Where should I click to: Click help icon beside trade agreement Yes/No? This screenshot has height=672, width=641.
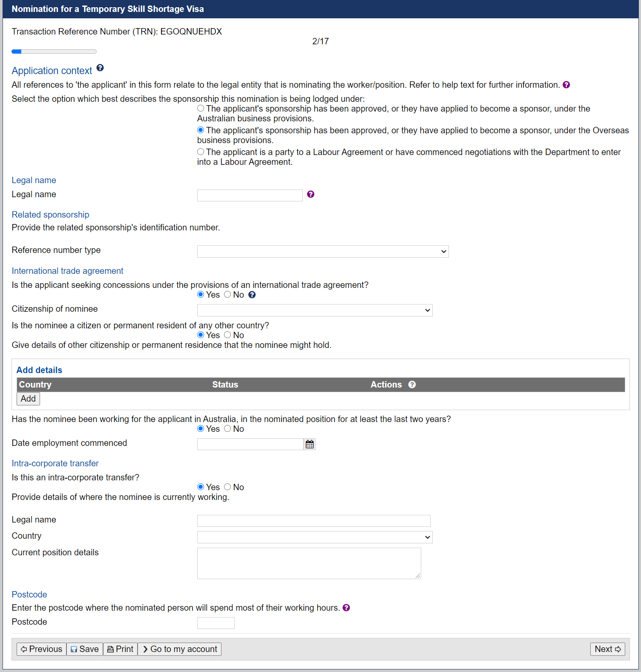(252, 295)
